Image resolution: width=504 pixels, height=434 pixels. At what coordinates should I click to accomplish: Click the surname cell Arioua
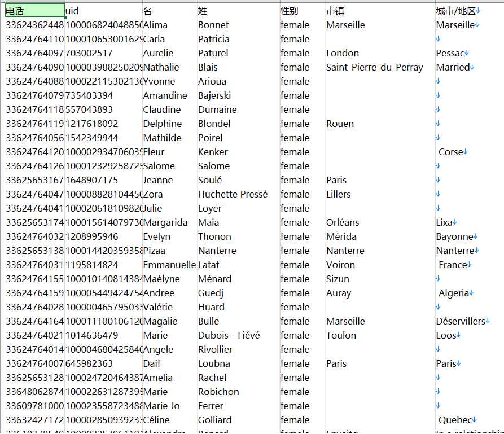point(239,81)
